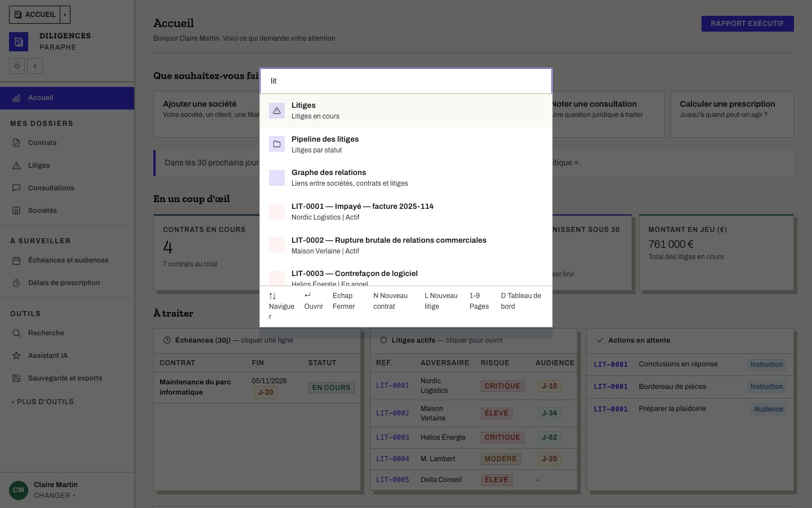
Task: Click the Litiges triangle icon in sidebar
Action: coord(16,165)
